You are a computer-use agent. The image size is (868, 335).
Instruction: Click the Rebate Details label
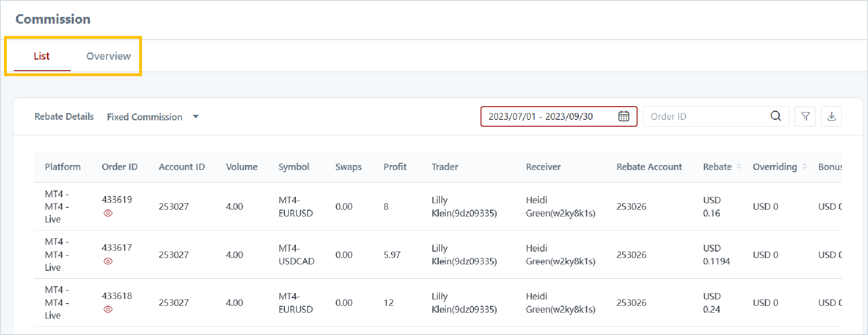[64, 117]
